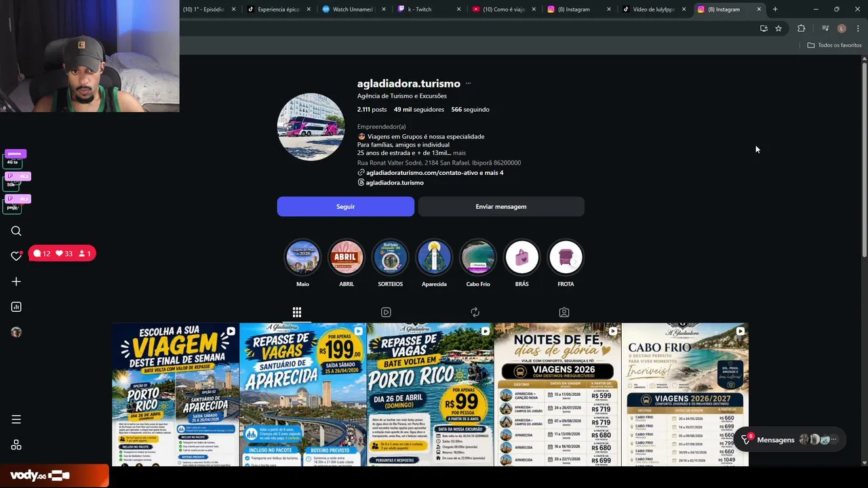Expand bio with the 'mais' link
Image resolution: width=868 pixels, height=488 pixels.
459,153
